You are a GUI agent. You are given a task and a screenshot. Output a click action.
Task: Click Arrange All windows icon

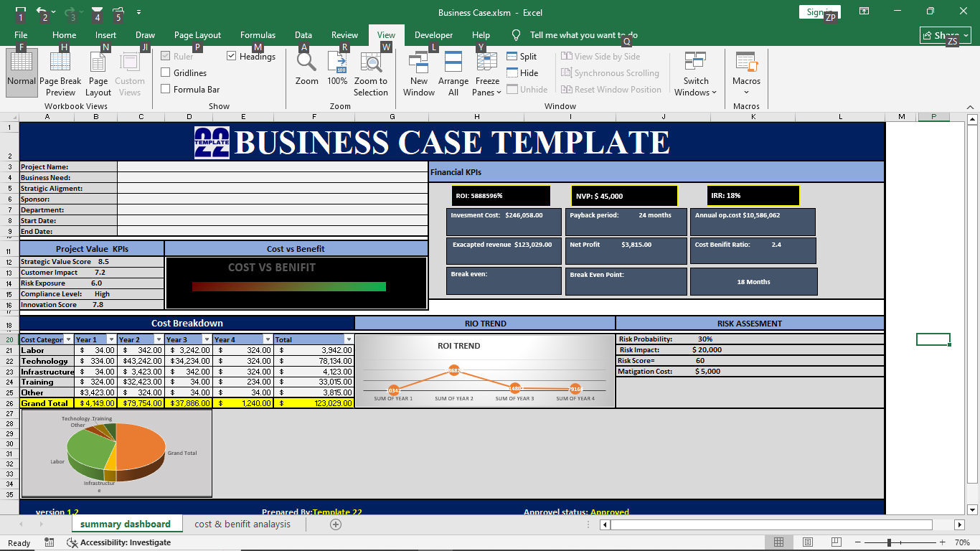453,72
